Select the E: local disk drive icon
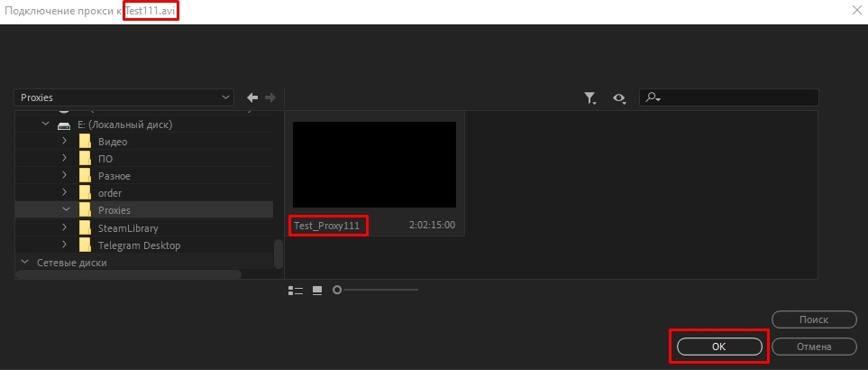This screenshot has width=868, height=370. click(64, 125)
